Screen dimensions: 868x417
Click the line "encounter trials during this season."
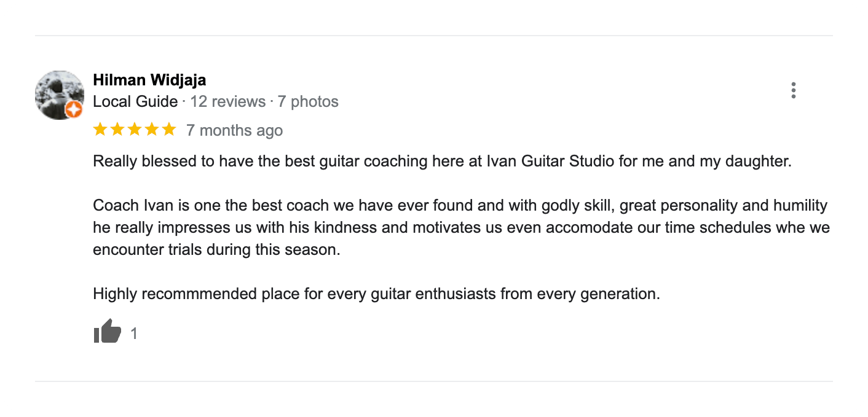216,250
